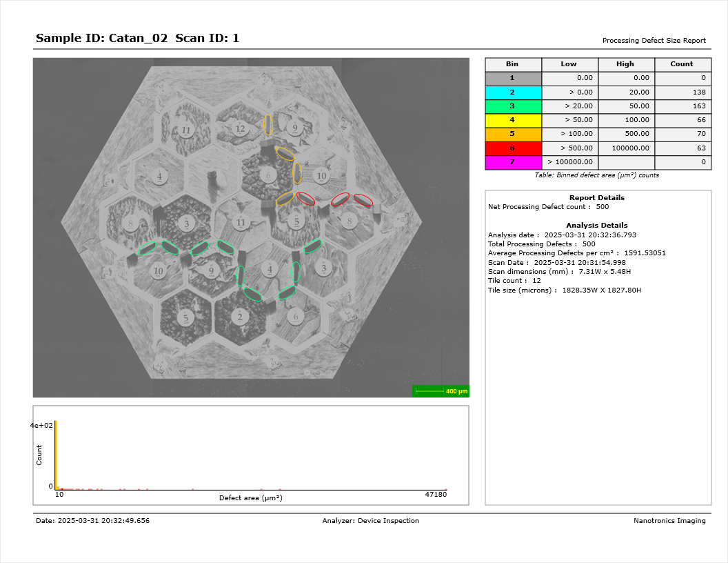Viewport: 728px width, 563px height.
Task: Click the 'Analyzer: Device Inspection' footer text
Action: click(x=370, y=521)
